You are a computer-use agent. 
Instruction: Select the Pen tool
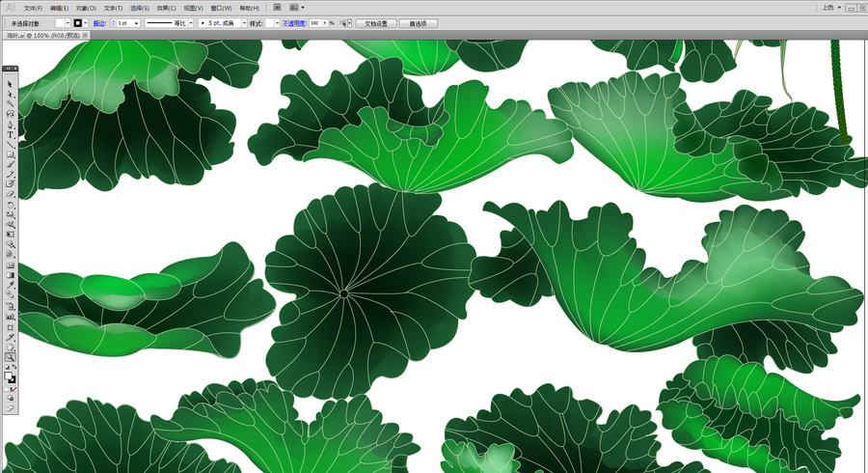[x=10, y=125]
